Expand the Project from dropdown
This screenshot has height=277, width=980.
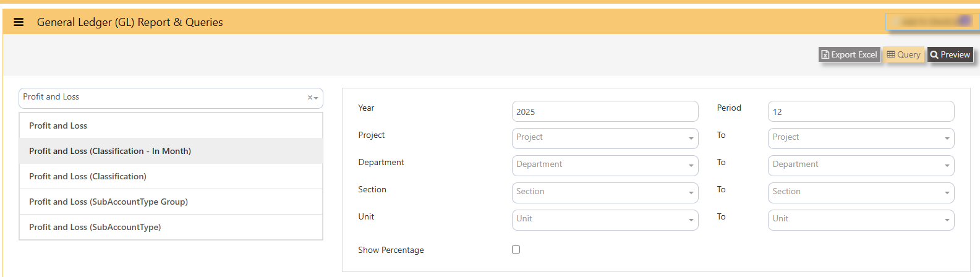coord(605,138)
